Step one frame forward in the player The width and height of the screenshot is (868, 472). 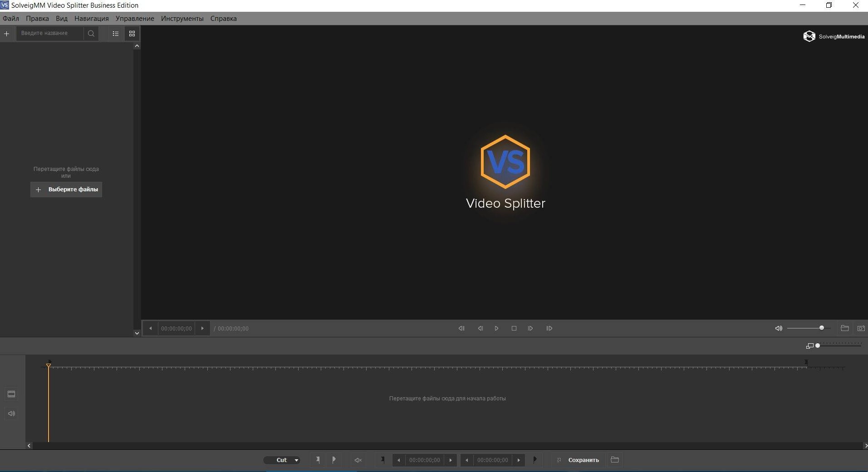coord(530,328)
